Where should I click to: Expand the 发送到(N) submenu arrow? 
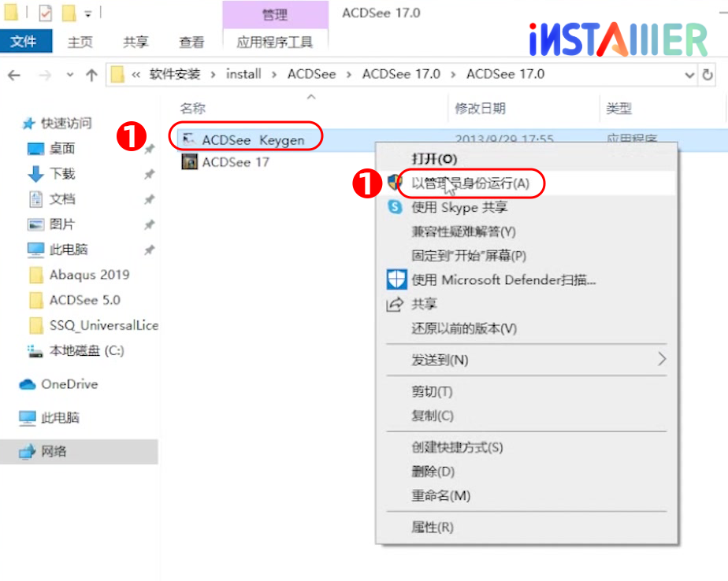pyautogui.click(x=662, y=359)
